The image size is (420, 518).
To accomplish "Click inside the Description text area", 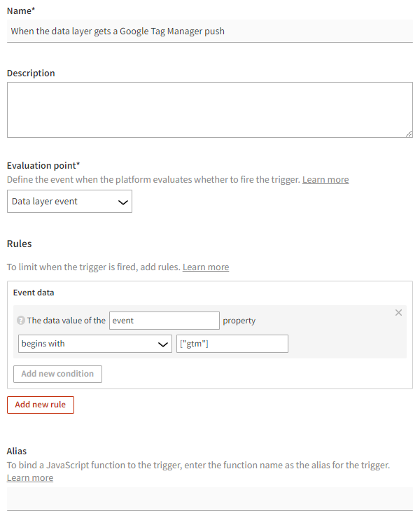I will 209,110.
